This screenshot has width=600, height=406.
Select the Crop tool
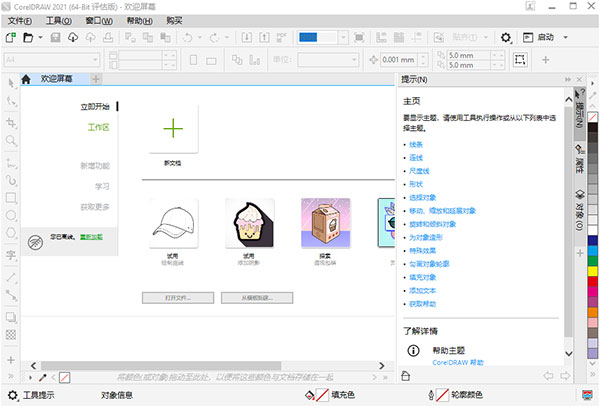coord(11,121)
